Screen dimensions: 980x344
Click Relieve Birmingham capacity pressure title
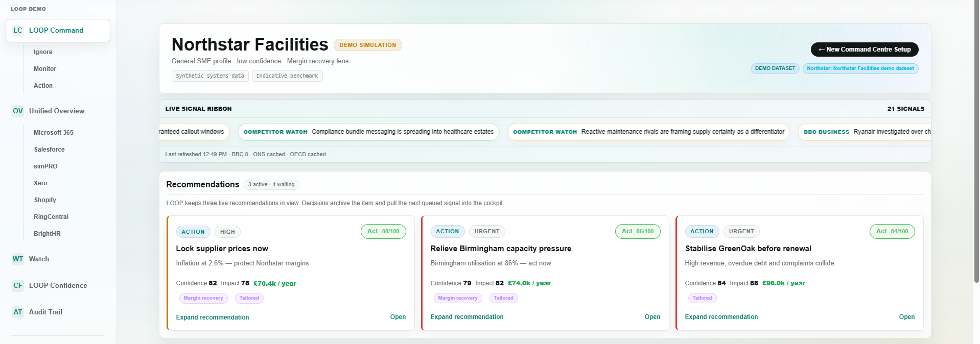point(501,249)
